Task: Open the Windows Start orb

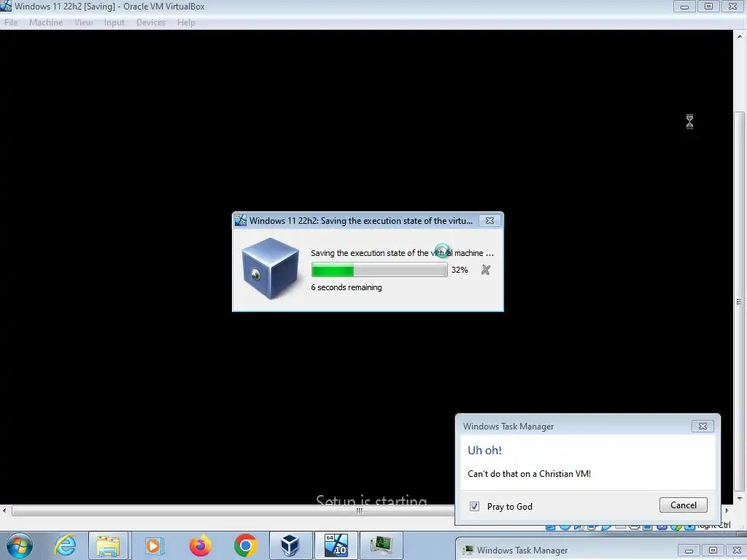Action: click(x=20, y=545)
